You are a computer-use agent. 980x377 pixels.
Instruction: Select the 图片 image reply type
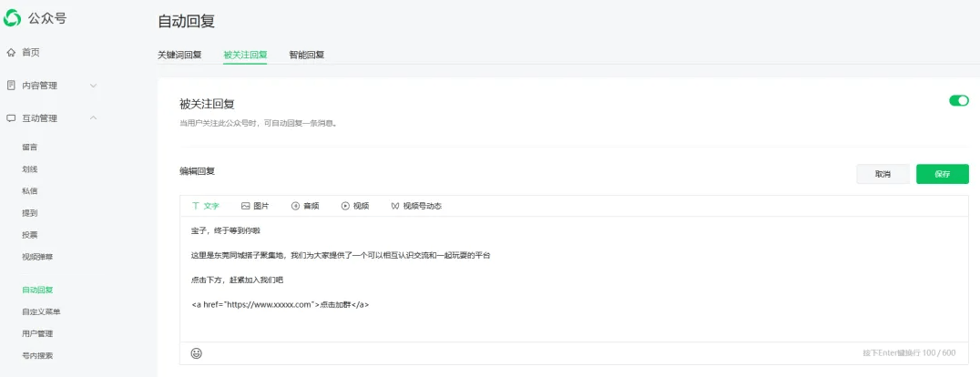255,206
